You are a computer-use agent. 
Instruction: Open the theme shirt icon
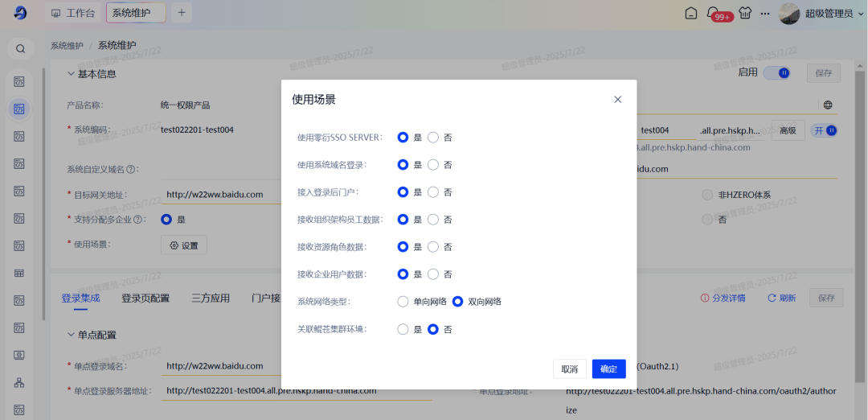[x=745, y=13]
